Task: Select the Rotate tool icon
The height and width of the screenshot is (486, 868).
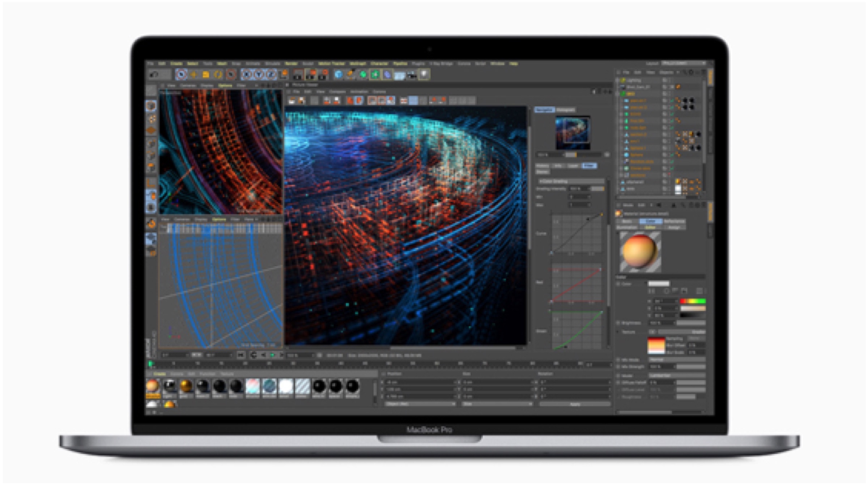Action: point(218,75)
